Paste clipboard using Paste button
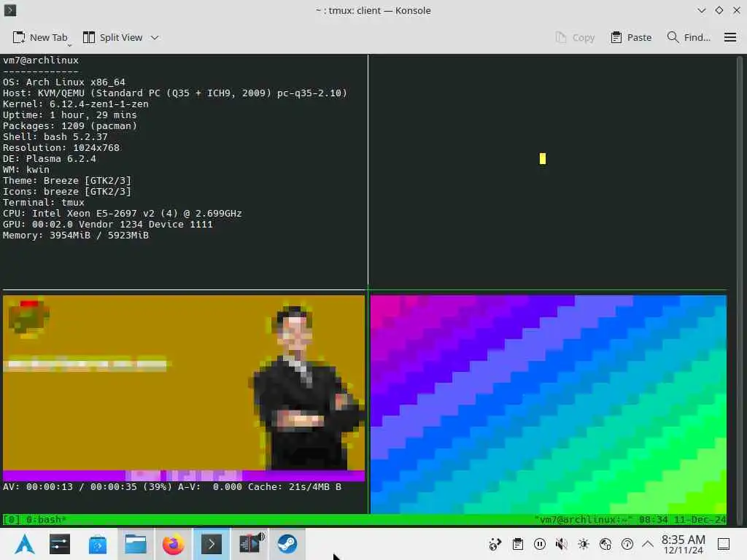747x560 pixels. tap(631, 37)
